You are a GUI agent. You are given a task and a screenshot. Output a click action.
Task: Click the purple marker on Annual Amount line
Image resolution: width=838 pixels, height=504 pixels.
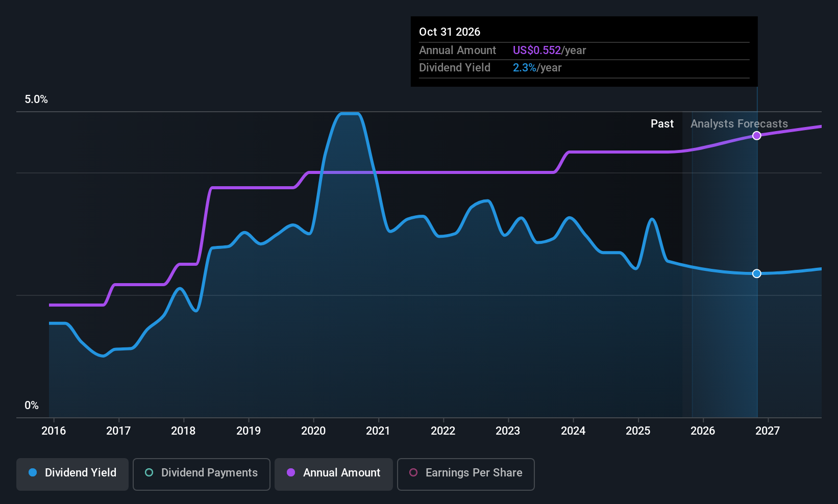coord(757,136)
